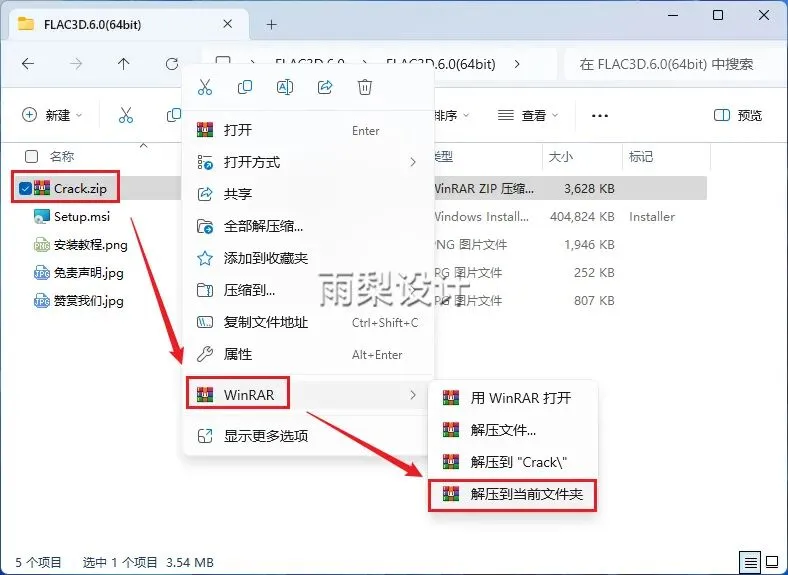The width and height of the screenshot is (788, 575).
Task: Sort by the 大小 column header
Action: click(561, 157)
